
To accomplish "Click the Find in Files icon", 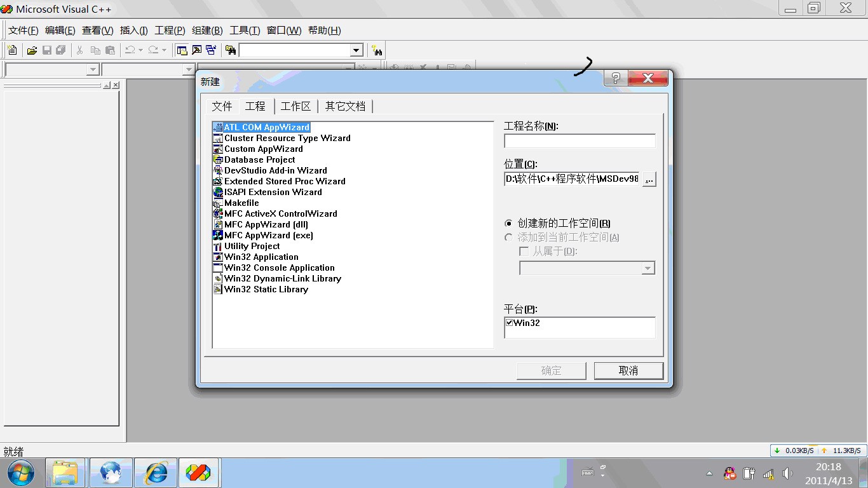I will pyautogui.click(x=231, y=50).
